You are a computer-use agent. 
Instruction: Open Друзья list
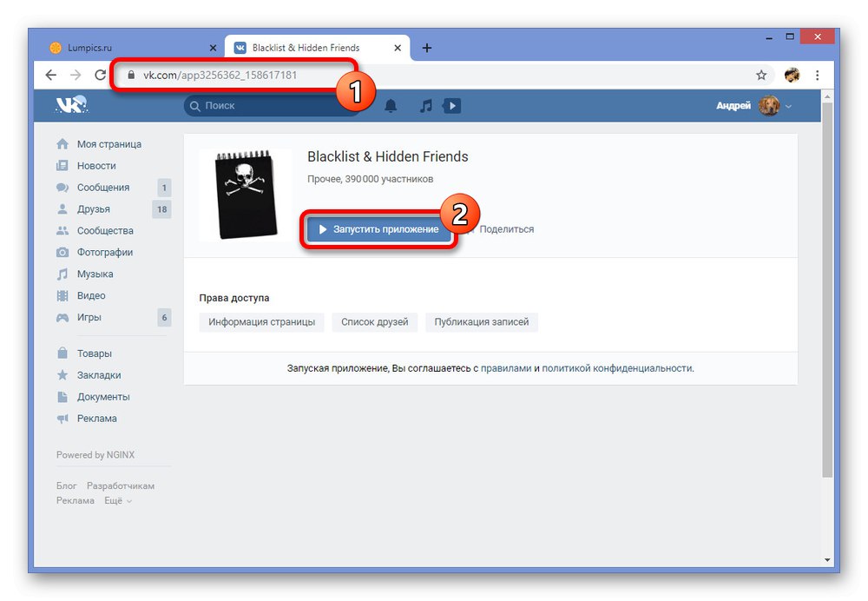93,208
